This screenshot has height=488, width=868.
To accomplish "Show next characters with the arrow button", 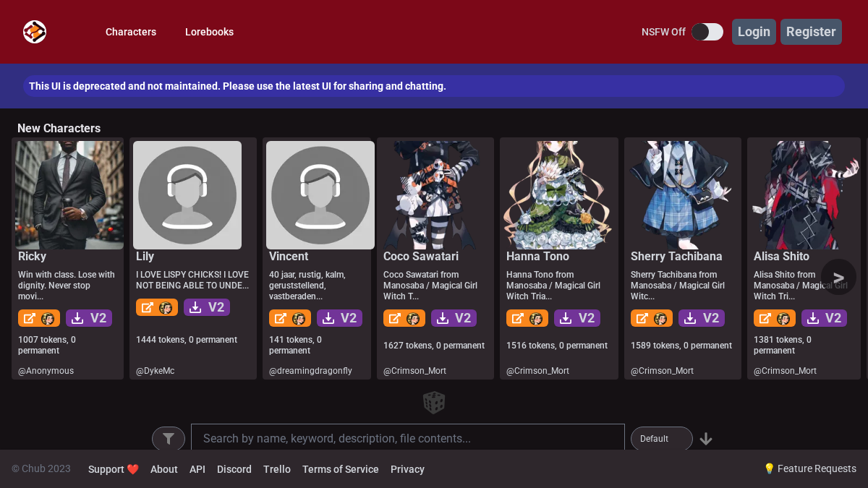I will click(x=838, y=277).
